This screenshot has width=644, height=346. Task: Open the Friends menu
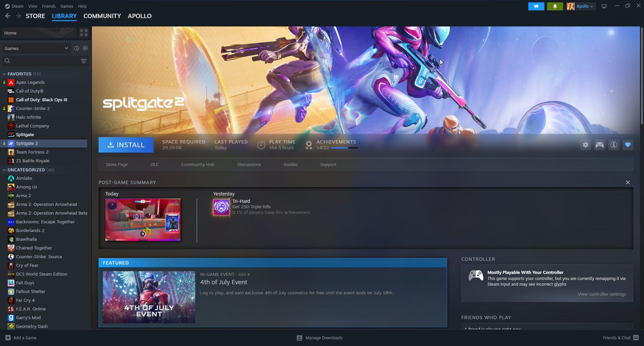[49, 6]
